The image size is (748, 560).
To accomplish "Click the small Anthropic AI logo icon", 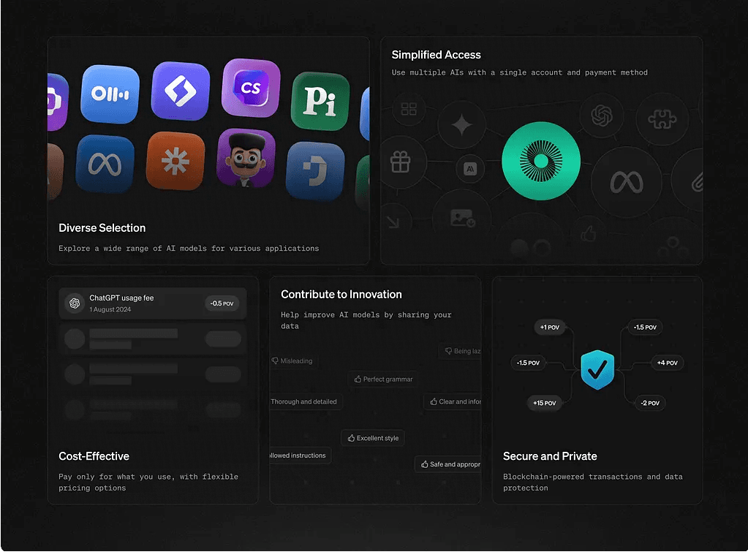I will pos(470,168).
